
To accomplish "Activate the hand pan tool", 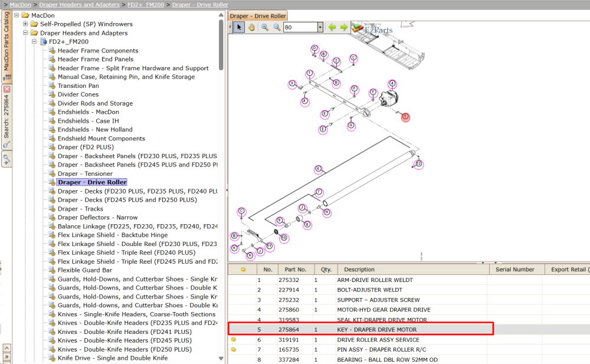I will (x=251, y=27).
